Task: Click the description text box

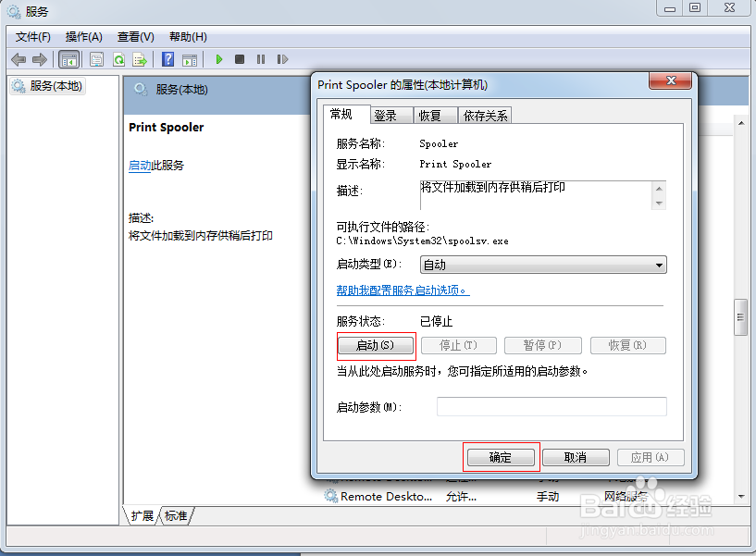Action: coord(536,195)
